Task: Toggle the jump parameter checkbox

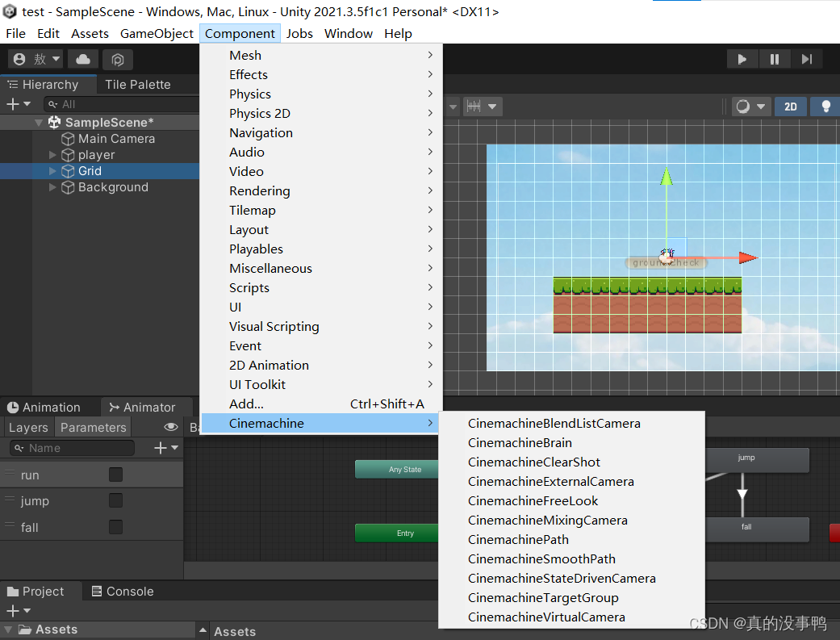Action: click(115, 500)
